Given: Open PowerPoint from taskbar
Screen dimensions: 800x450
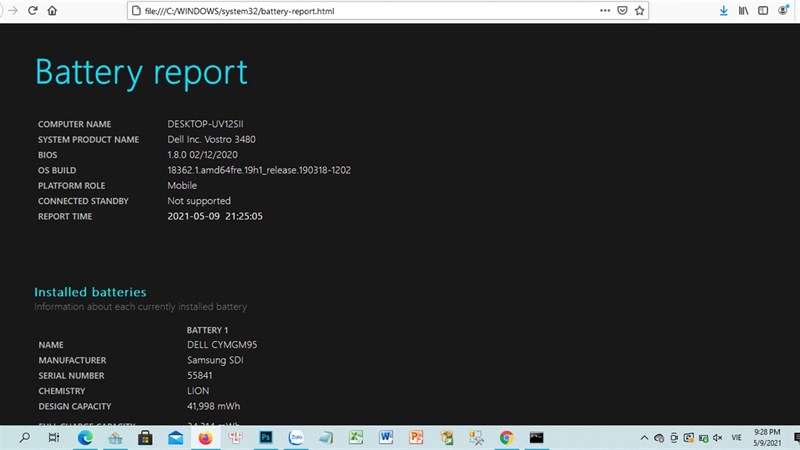Looking at the screenshot, I should coord(416,437).
